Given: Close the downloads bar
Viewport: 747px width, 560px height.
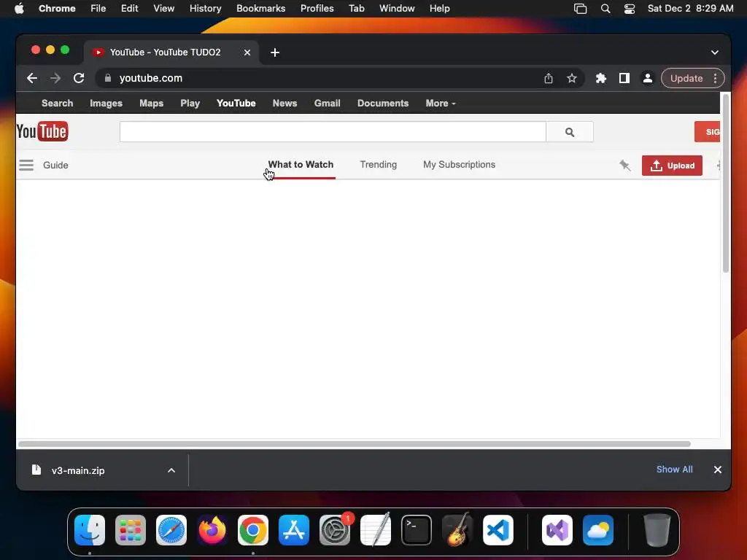Looking at the screenshot, I should point(718,470).
